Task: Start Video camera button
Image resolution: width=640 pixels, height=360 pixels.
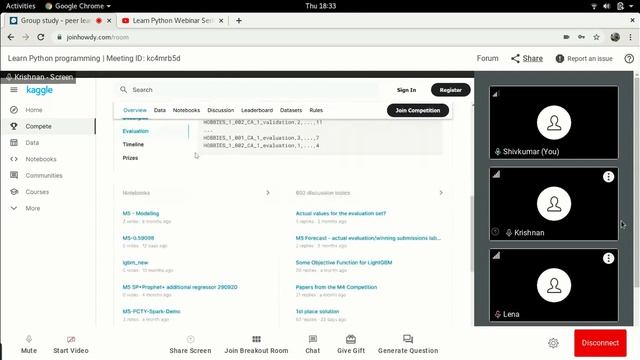Action: (x=71, y=344)
